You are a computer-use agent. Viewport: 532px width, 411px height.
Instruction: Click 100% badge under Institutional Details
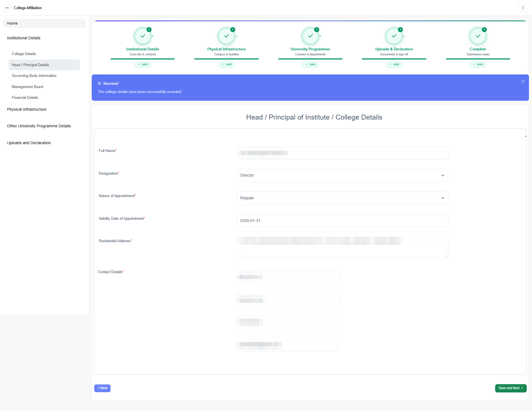click(143, 64)
